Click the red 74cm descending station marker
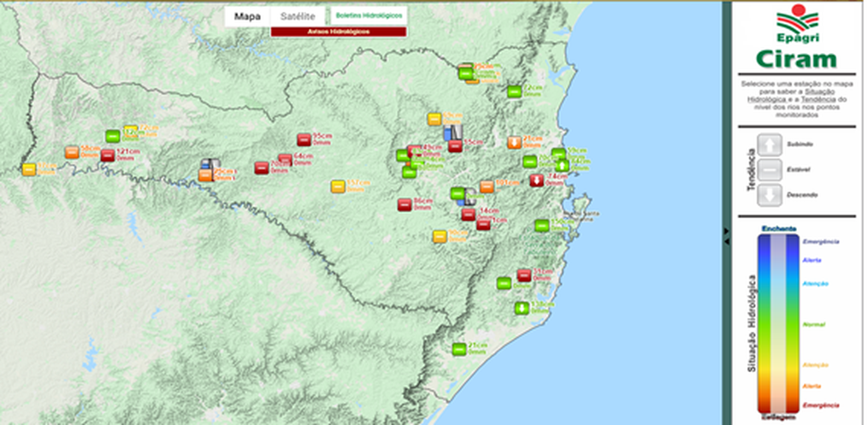The image size is (868, 425). click(x=536, y=180)
